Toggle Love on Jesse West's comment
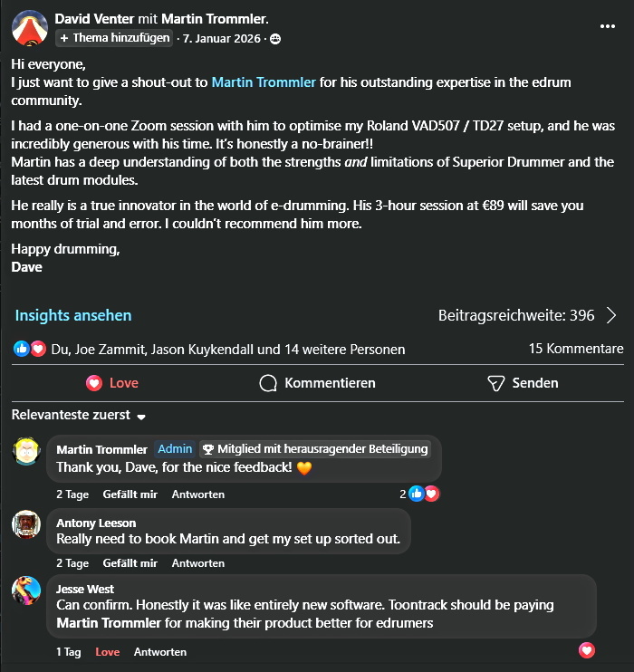 pyautogui.click(x=107, y=652)
